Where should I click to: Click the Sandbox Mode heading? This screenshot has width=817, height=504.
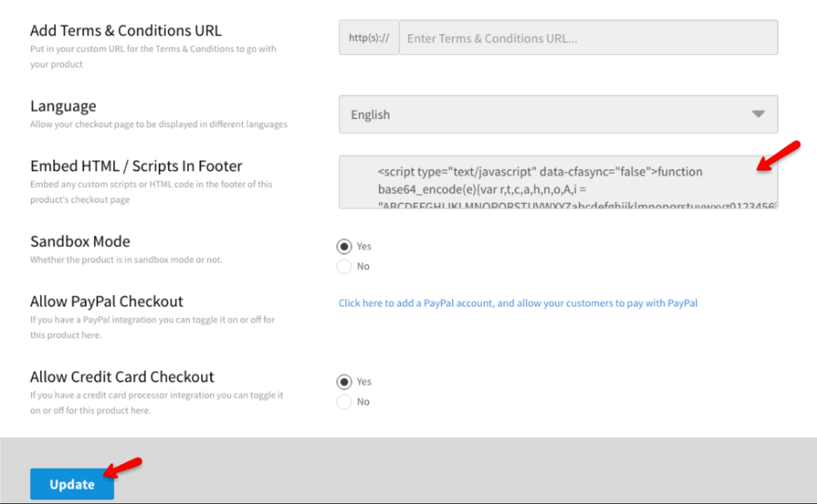click(80, 242)
